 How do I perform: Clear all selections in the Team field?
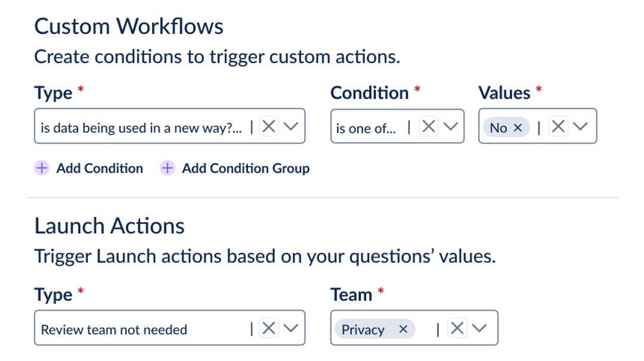point(458,328)
